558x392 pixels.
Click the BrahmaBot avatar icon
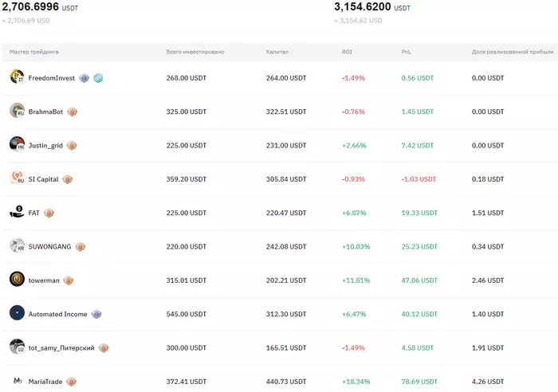click(x=17, y=111)
